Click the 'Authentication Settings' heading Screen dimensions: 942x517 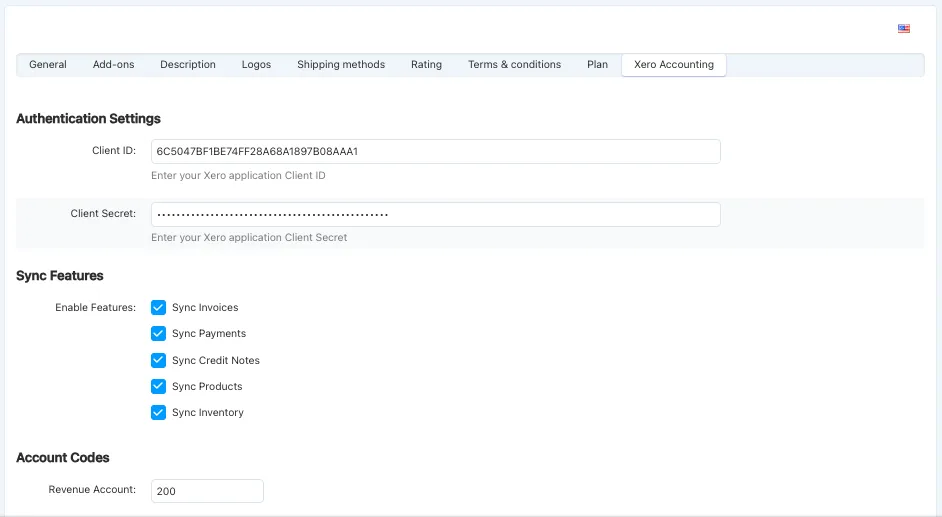88,118
